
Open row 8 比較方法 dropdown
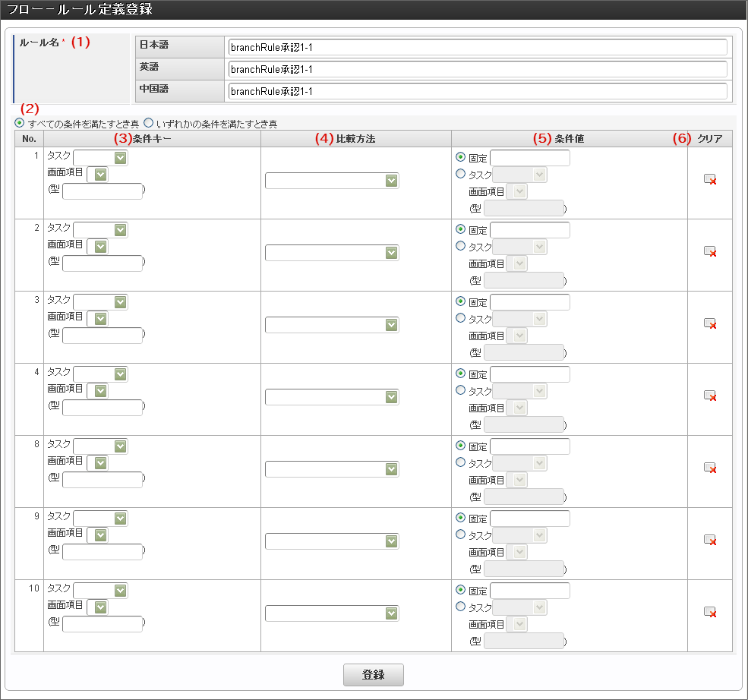pyautogui.click(x=332, y=469)
